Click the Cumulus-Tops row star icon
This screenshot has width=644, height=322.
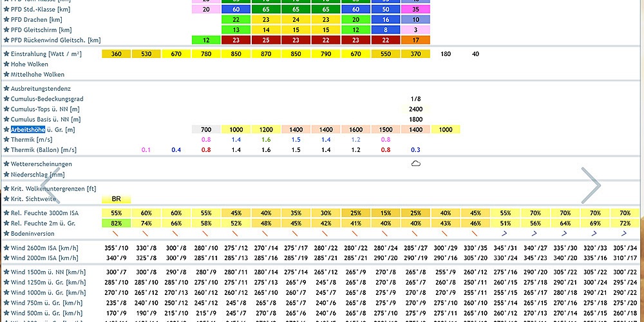[x=6, y=109]
